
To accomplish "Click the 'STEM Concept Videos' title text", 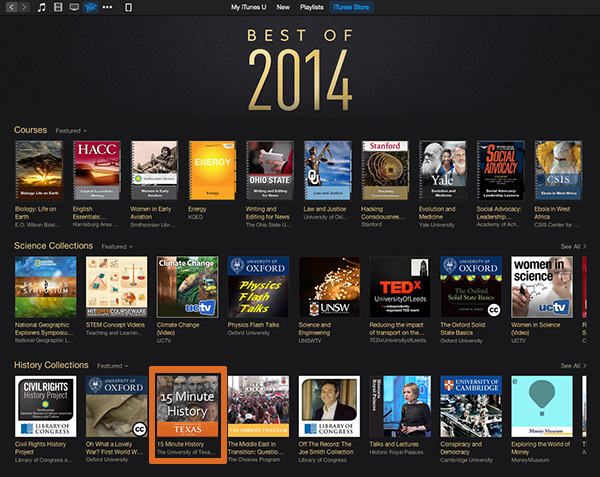I will point(115,325).
